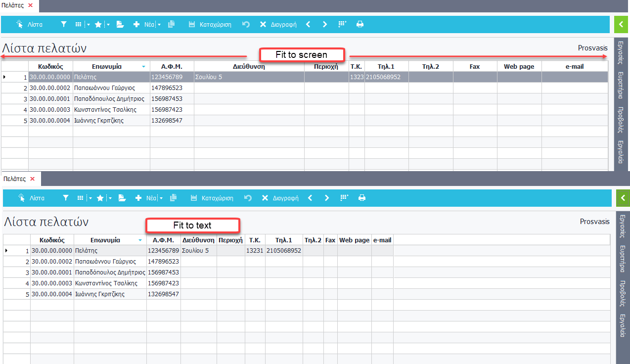Click the filter funnel icon in upper toolbar
Screen dimensions: 630x364
(x=63, y=24)
